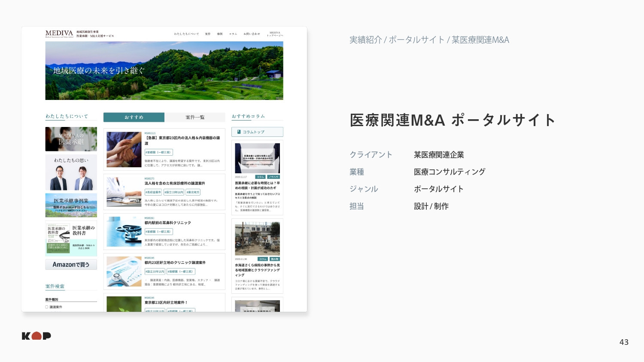644x362 pixels.
Task: Click the MEDIVA logo in site header
Action: (x=59, y=33)
